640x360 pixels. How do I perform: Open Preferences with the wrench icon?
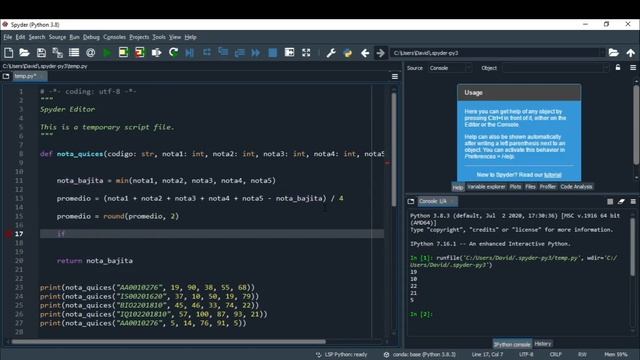click(331, 53)
